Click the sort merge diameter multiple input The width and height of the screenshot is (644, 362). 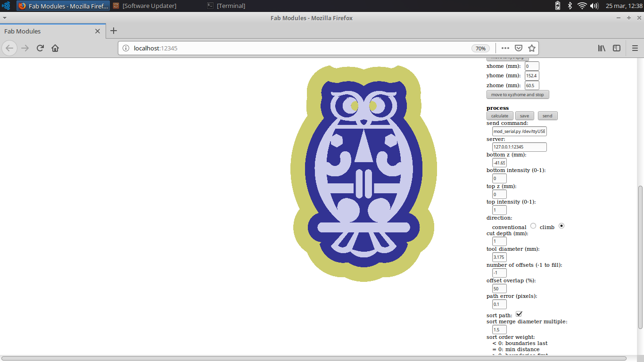(499, 329)
